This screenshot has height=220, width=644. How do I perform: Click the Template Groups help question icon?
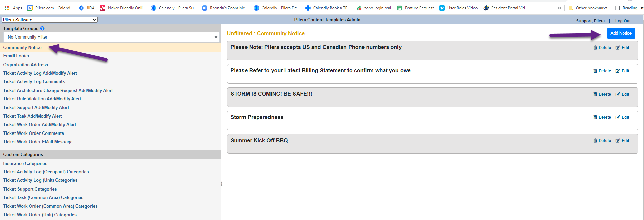click(x=42, y=29)
